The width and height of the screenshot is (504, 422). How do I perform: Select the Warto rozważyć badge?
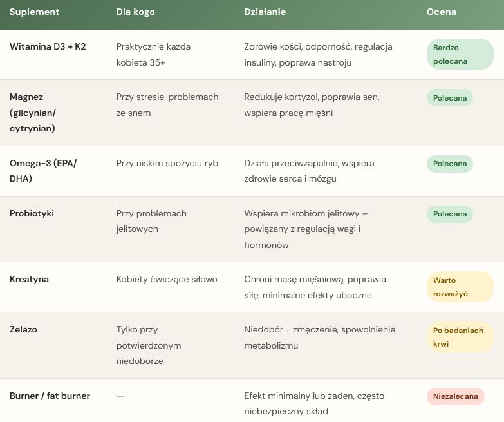pyautogui.click(x=459, y=287)
